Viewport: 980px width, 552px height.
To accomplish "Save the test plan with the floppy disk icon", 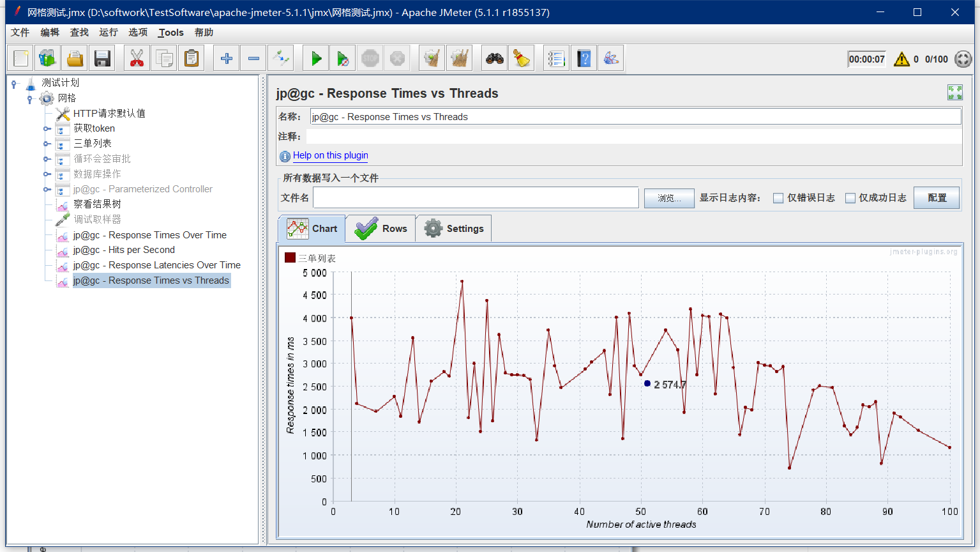I will (x=102, y=59).
